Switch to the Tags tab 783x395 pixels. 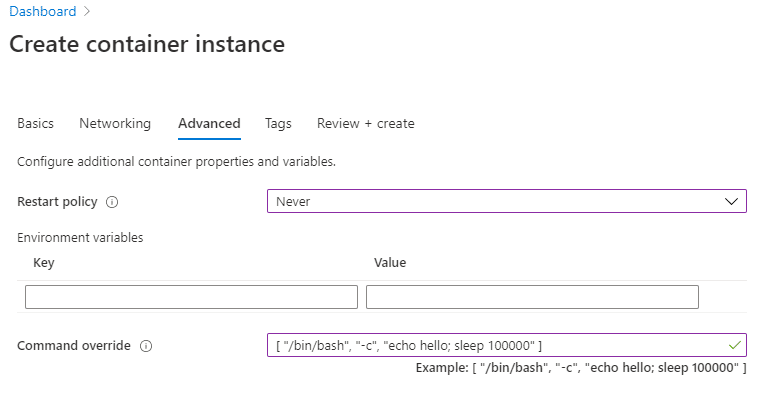pyautogui.click(x=278, y=123)
